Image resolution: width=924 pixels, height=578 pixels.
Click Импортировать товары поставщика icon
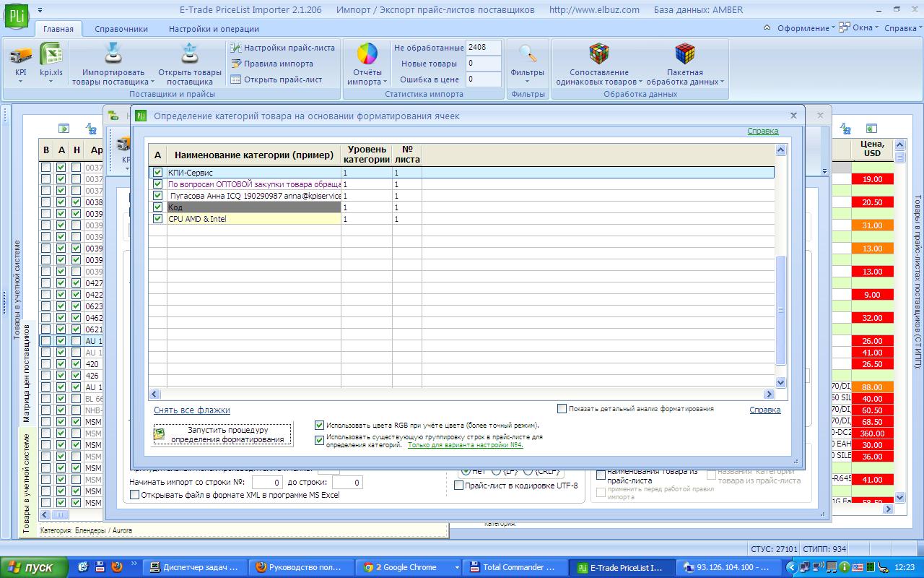[x=113, y=54]
